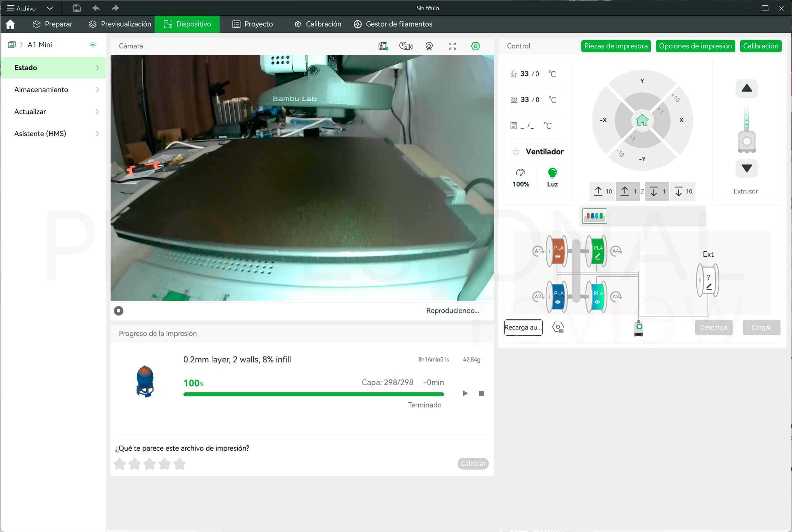This screenshot has width=792, height=532.
Task: Give the print a five-star rating
Action: (180, 464)
